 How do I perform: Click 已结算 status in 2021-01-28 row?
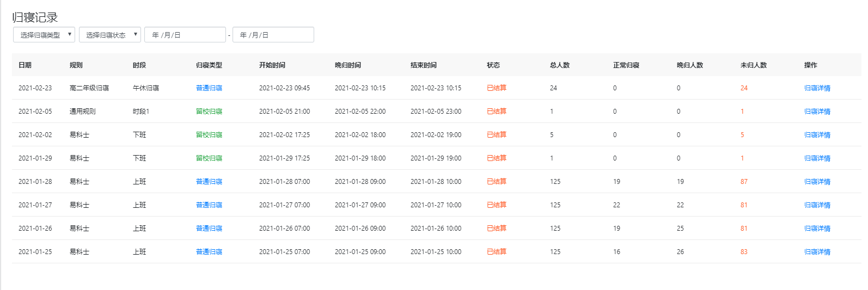pos(497,182)
